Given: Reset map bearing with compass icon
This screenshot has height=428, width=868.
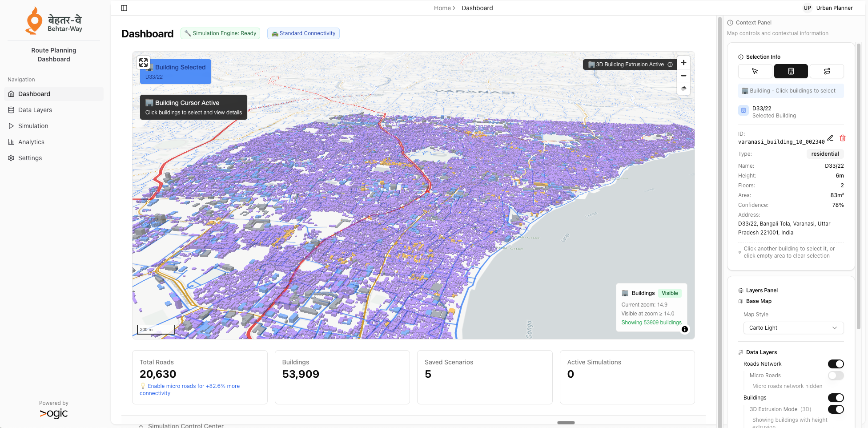Looking at the screenshot, I should point(683,89).
